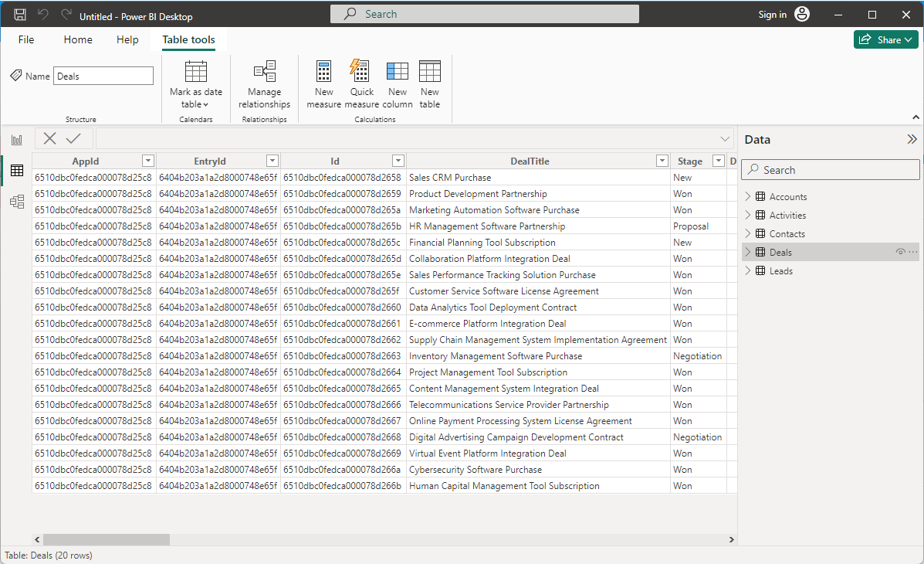Open the DealTitle column filter dropdown
The height and width of the screenshot is (564, 924).
[x=662, y=161]
